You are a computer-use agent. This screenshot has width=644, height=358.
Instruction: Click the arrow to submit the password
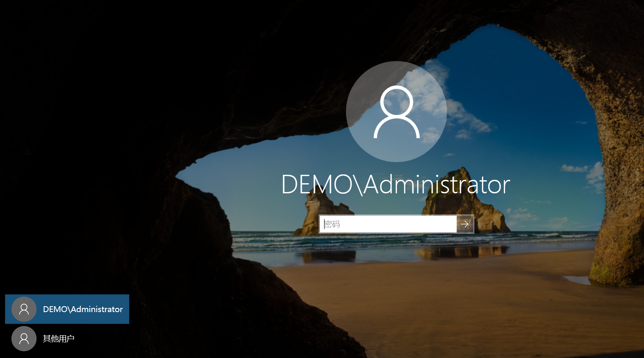coord(465,224)
